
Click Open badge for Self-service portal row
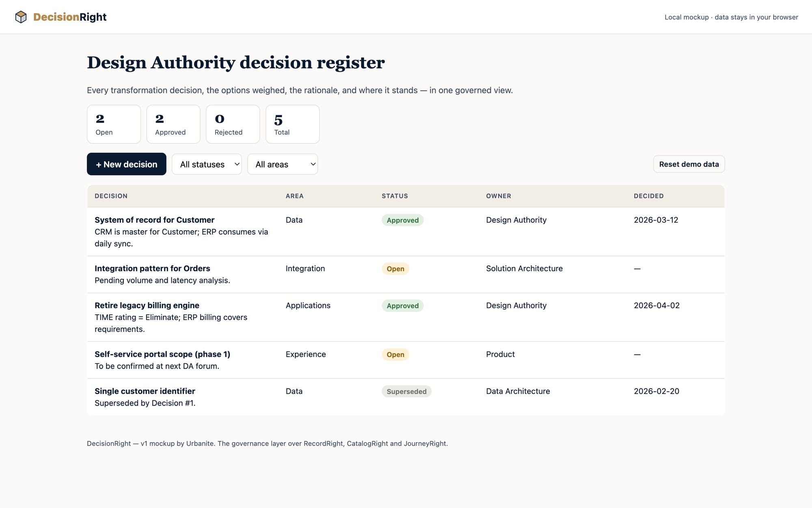pyautogui.click(x=395, y=354)
